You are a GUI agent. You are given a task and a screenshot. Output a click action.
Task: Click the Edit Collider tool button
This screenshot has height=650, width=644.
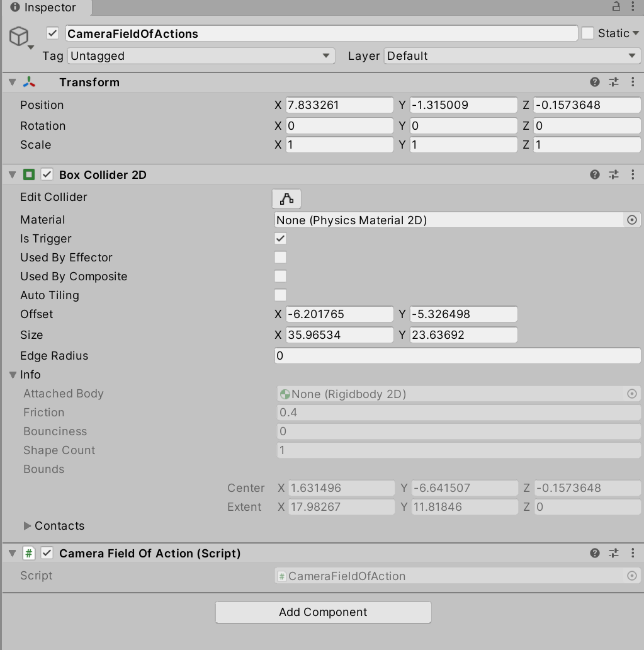(286, 199)
